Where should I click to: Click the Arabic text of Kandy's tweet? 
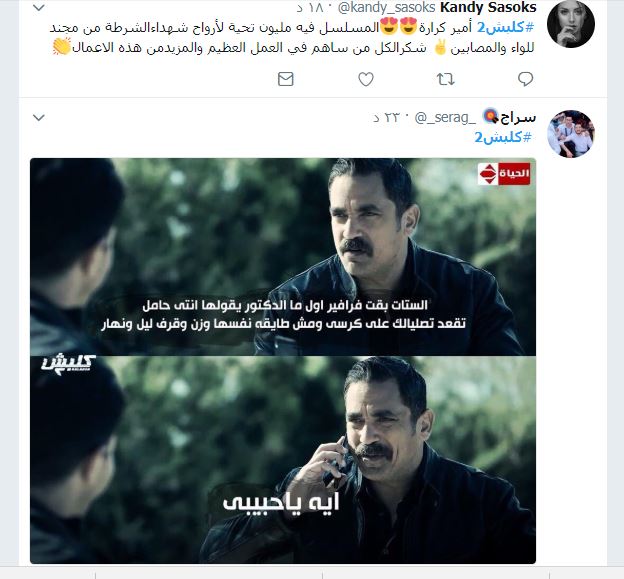tap(292, 37)
